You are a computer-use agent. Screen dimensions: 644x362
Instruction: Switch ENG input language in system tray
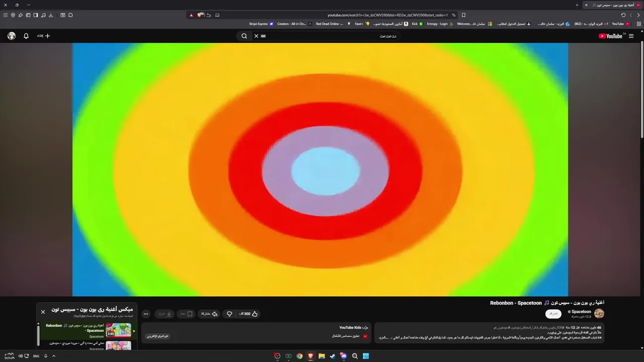tap(36, 356)
